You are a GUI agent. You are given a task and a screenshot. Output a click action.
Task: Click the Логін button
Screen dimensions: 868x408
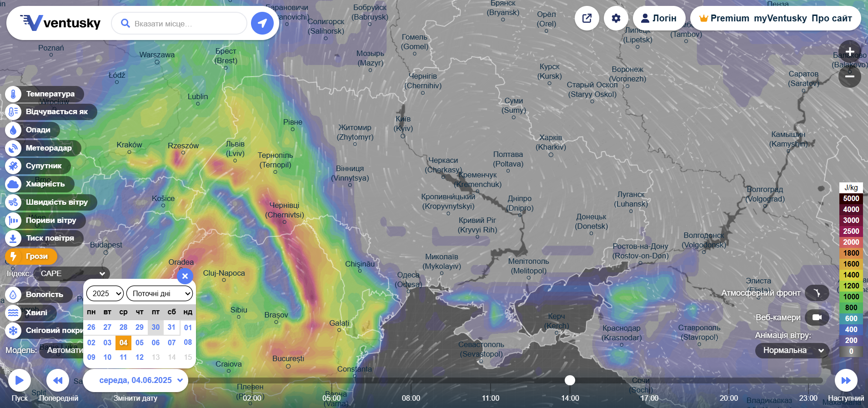click(658, 18)
